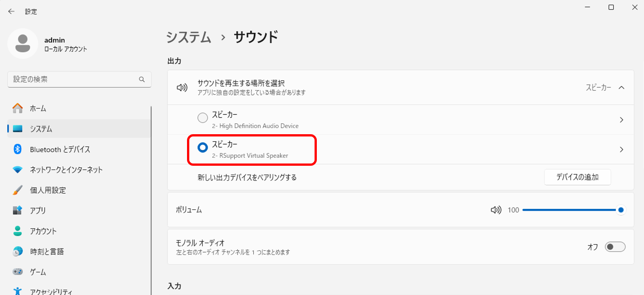Click the gaming controller icon in sidebar

[x=18, y=272]
